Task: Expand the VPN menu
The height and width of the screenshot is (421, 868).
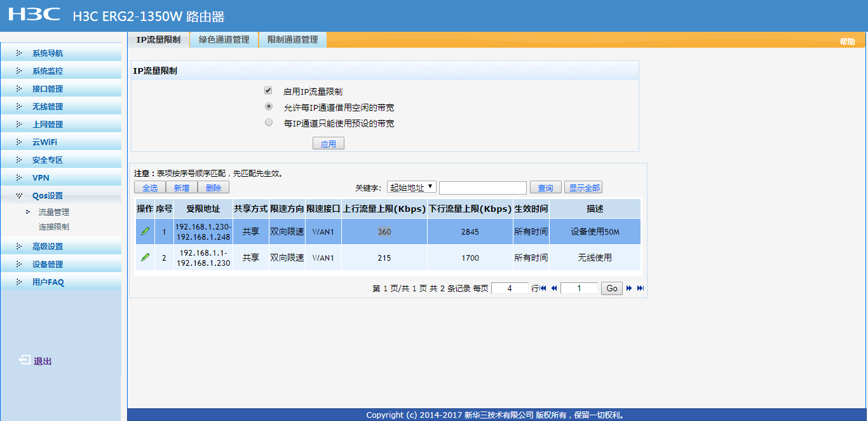Action: point(61,177)
